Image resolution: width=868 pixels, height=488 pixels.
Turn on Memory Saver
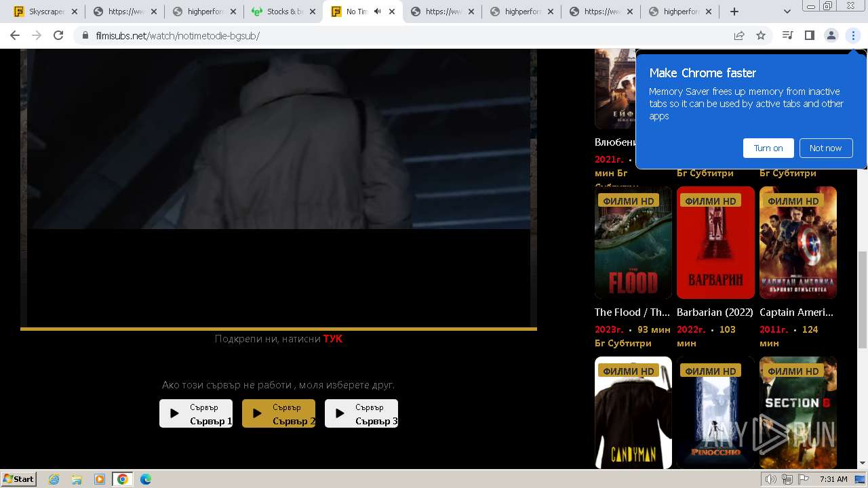(768, 148)
